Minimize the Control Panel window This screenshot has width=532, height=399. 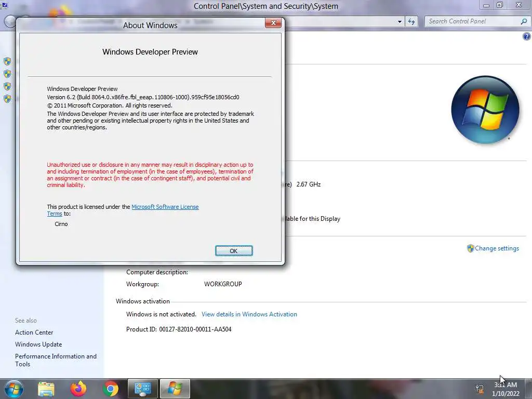(486, 5)
